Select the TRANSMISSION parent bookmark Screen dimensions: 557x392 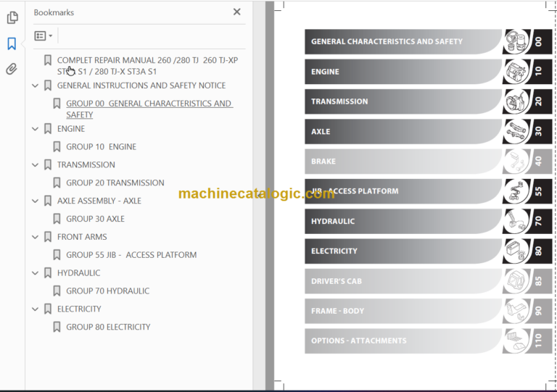click(x=86, y=165)
